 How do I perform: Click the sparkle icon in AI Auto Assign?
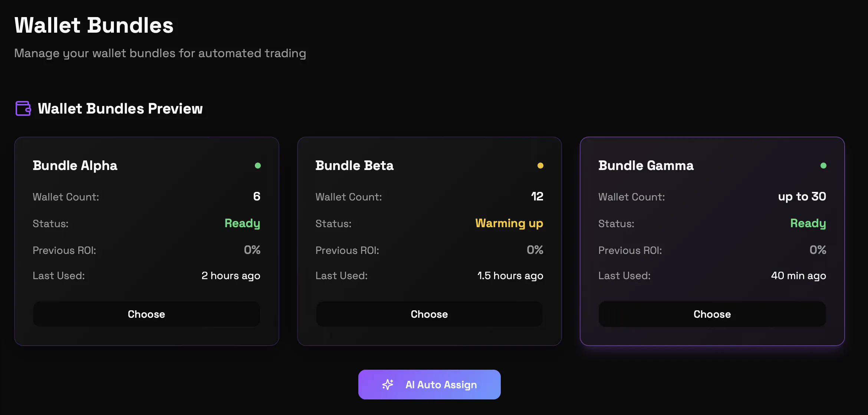pos(388,385)
